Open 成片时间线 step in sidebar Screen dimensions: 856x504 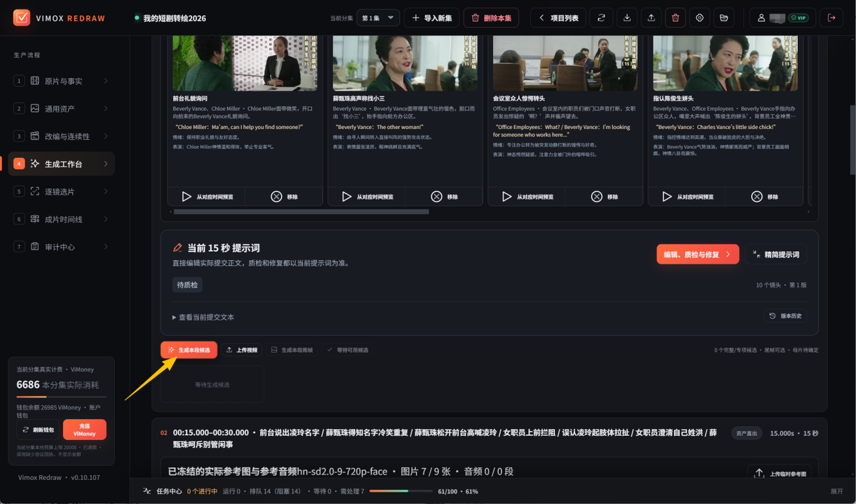tap(62, 219)
